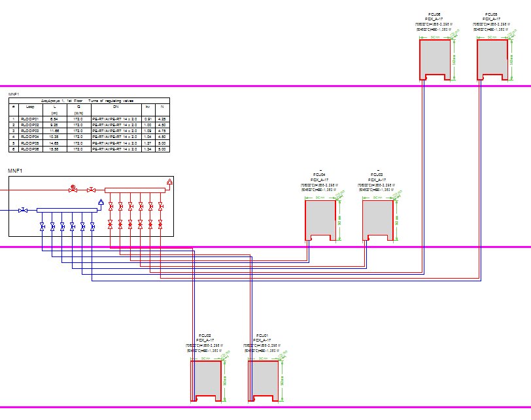Pick the FCU03 fan coil unit
Screen dimensions: 531x420
[377, 220]
